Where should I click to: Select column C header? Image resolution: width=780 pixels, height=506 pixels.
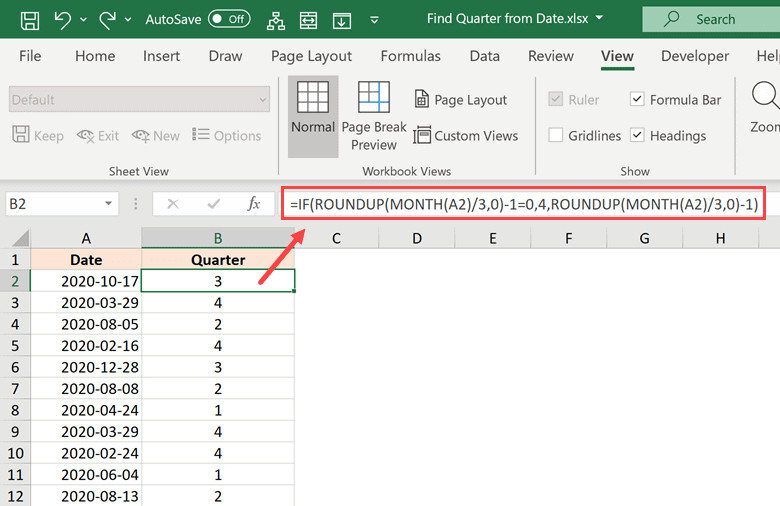(x=337, y=238)
